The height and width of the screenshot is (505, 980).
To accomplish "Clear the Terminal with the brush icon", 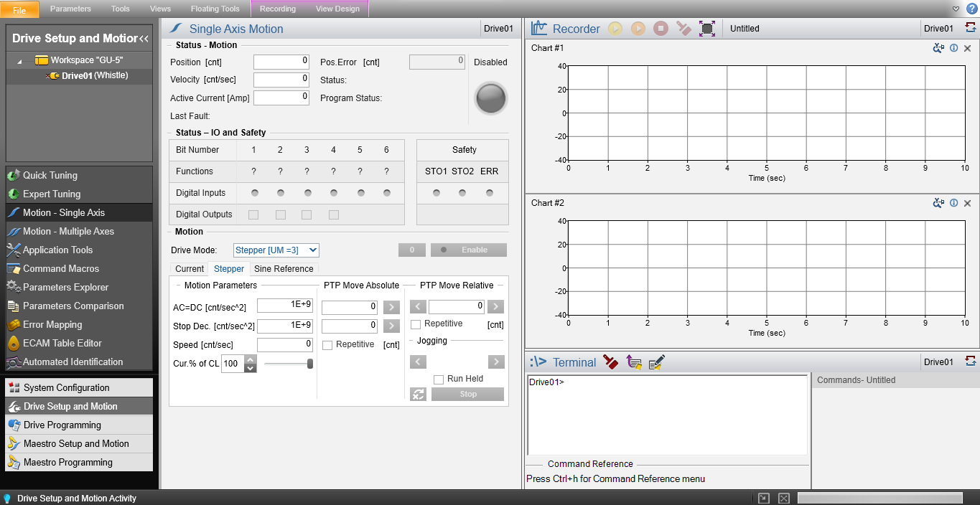I will (611, 362).
